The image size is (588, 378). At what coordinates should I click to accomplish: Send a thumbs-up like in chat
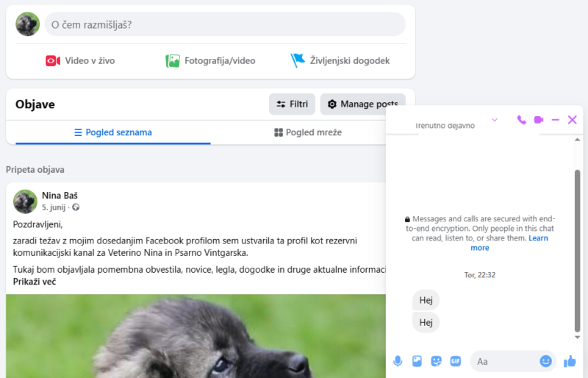(x=570, y=361)
